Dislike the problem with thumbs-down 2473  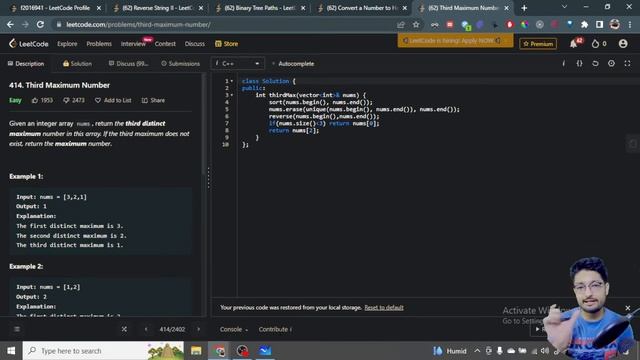click(74, 100)
